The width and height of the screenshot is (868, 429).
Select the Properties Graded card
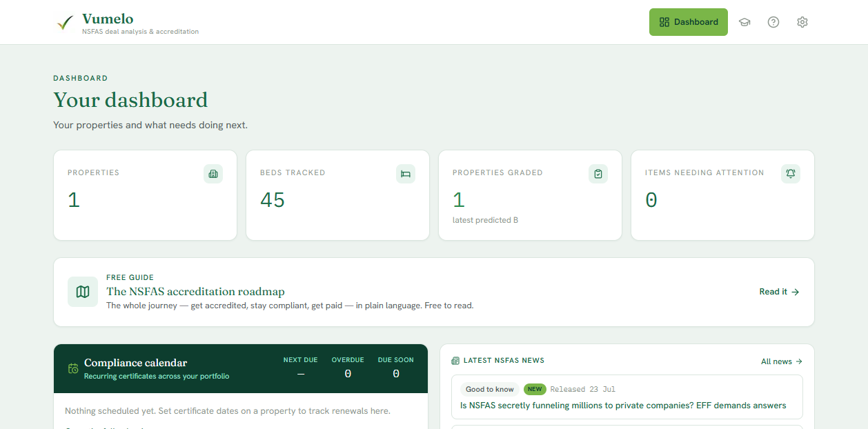(x=530, y=195)
